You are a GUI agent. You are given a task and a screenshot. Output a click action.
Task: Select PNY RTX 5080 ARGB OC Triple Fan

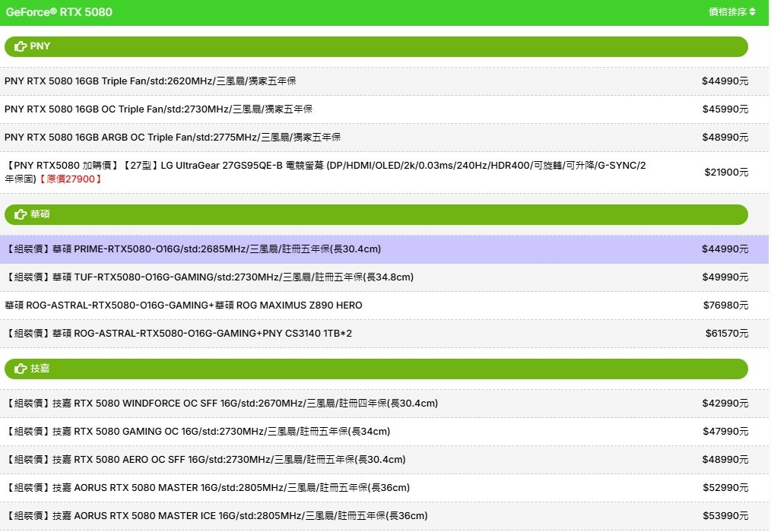click(x=384, y=137)
